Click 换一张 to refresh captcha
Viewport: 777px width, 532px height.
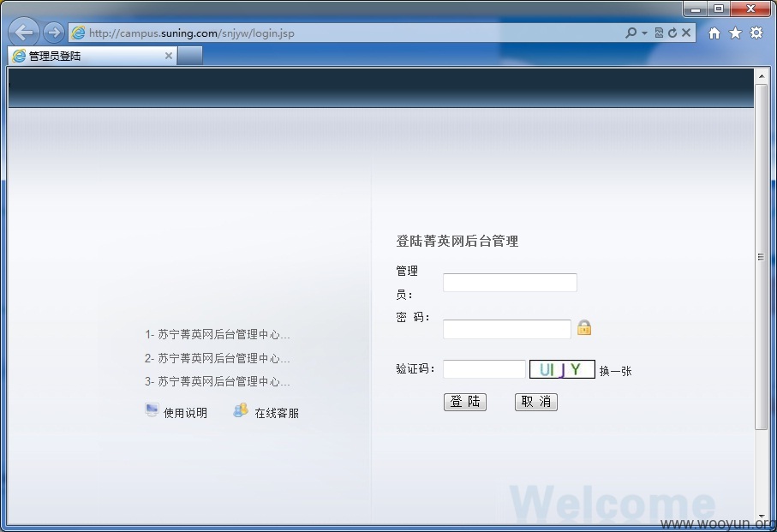(615, 371)
